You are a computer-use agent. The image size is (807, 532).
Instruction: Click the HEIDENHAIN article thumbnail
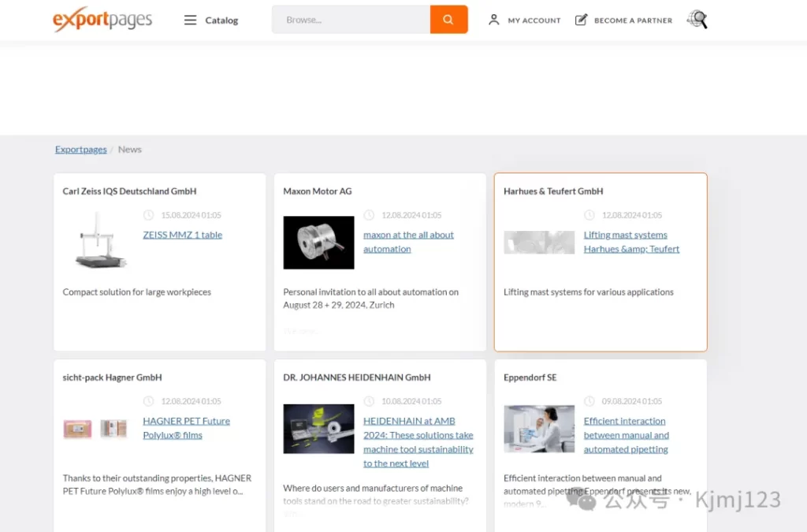(318, 429)
